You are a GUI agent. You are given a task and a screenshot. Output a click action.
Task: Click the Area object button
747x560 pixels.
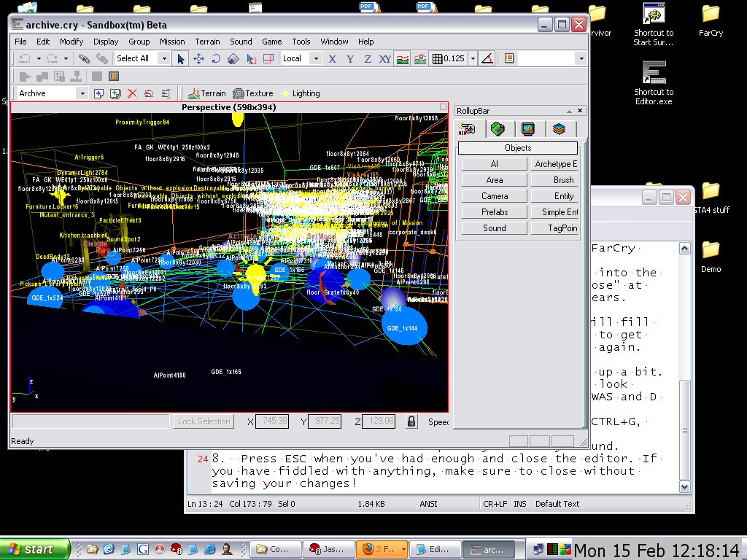[x=495, y=180]
